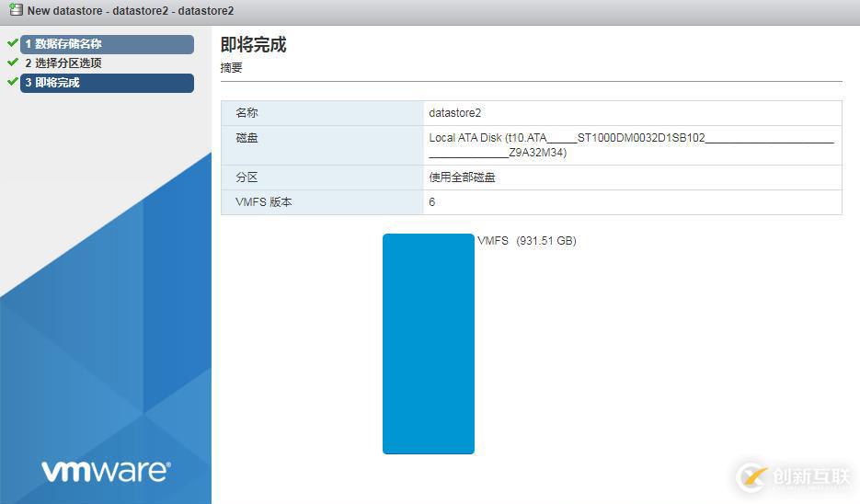The height and width of the screenshot is (504, 860).
Task: Click the VMFS 版本 row label
Action: pyautogui.click(x=263, y=201)
